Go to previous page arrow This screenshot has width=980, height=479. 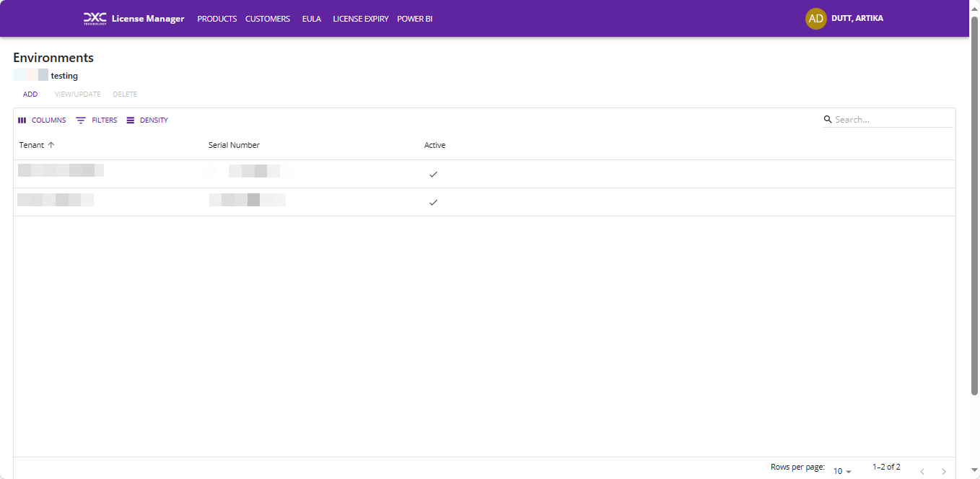tap(922, 471)
